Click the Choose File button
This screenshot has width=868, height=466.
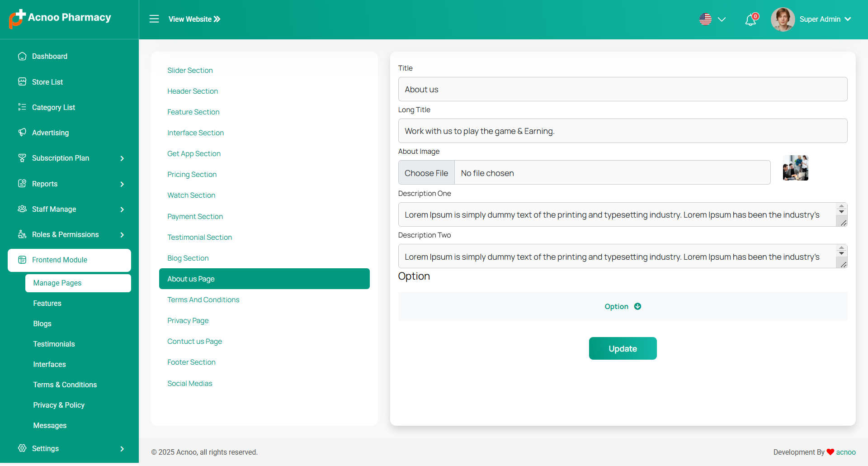[x=426, y=173]
